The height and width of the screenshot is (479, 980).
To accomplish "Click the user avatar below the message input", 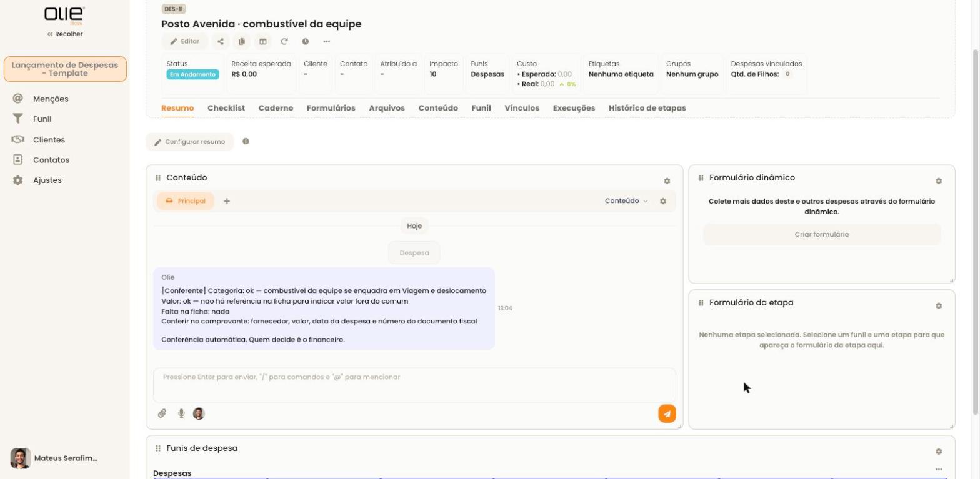I will coord(199,413).
